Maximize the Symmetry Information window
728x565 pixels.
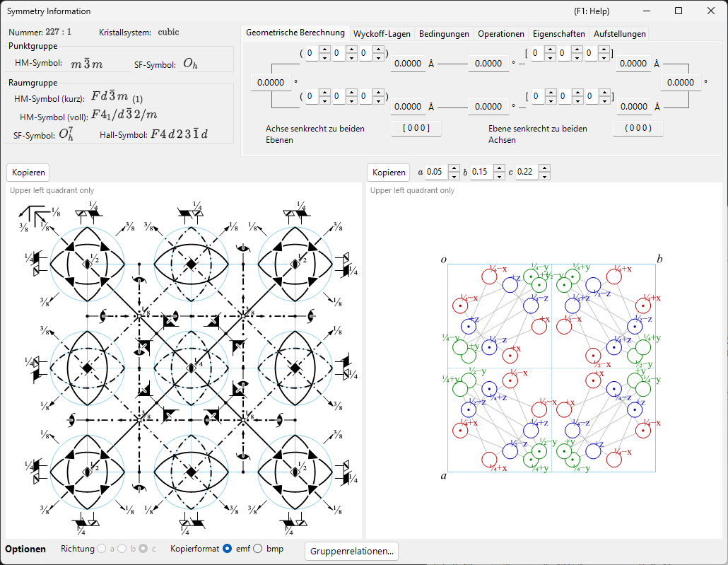click(x=679, y=11)
